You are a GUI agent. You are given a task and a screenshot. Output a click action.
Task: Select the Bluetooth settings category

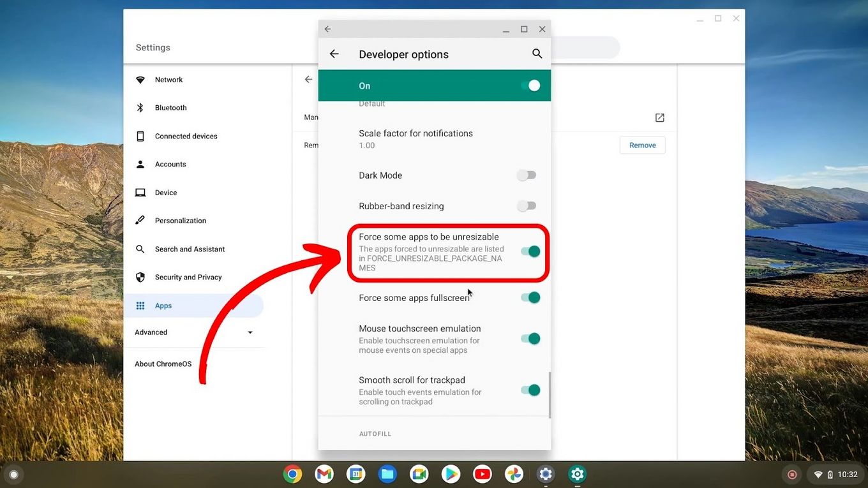point(169,107)
